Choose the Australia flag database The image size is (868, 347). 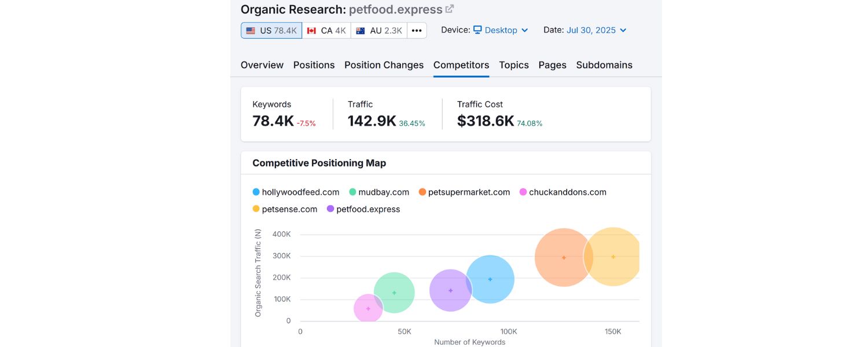(379, 31)
